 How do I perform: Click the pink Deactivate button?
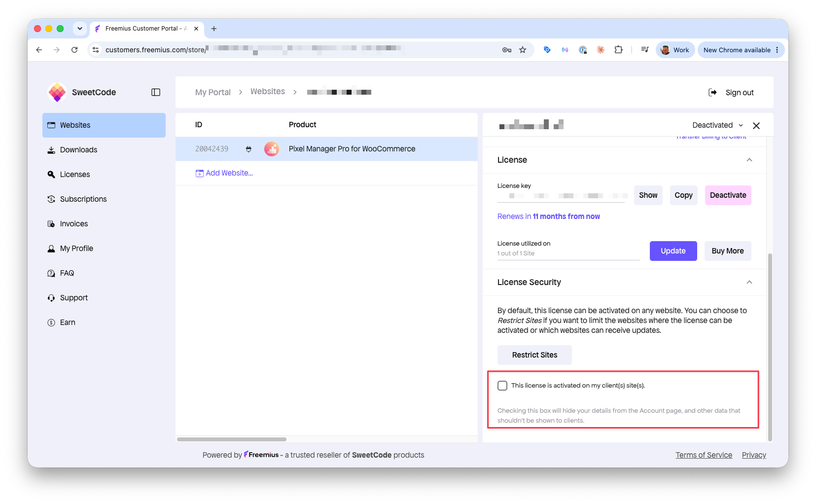click(x=728, y=195)
